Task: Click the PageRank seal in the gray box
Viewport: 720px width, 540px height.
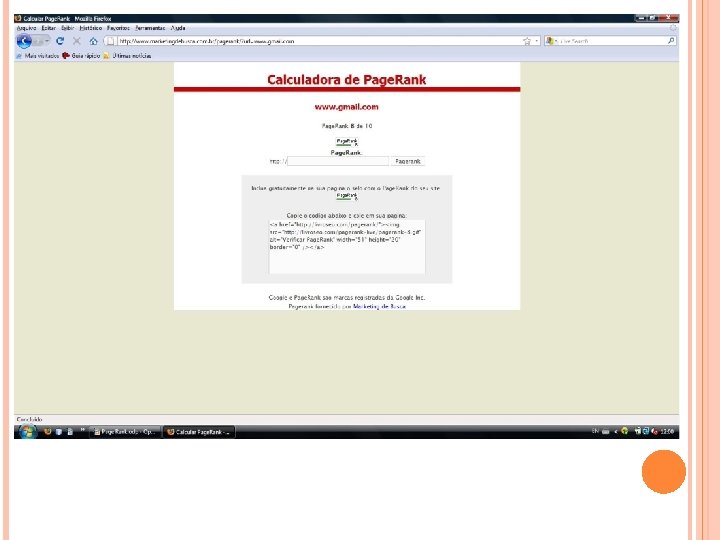Action: click(x=347, y=196)
